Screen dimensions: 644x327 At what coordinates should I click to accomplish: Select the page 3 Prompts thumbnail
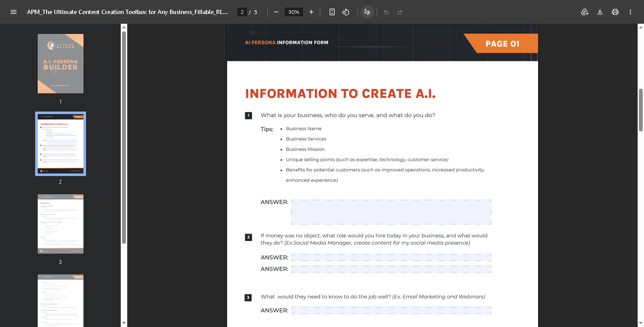(x=61, y=224)
